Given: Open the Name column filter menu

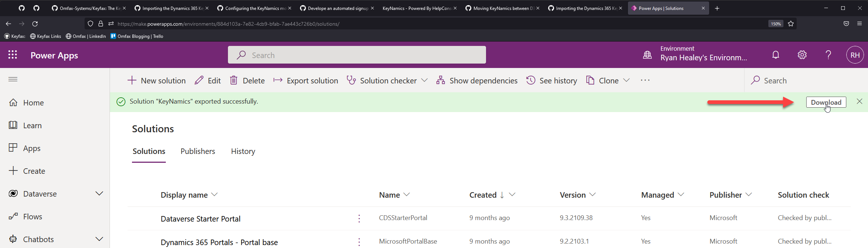Looking at the screenshot, I should pos(407,195).
